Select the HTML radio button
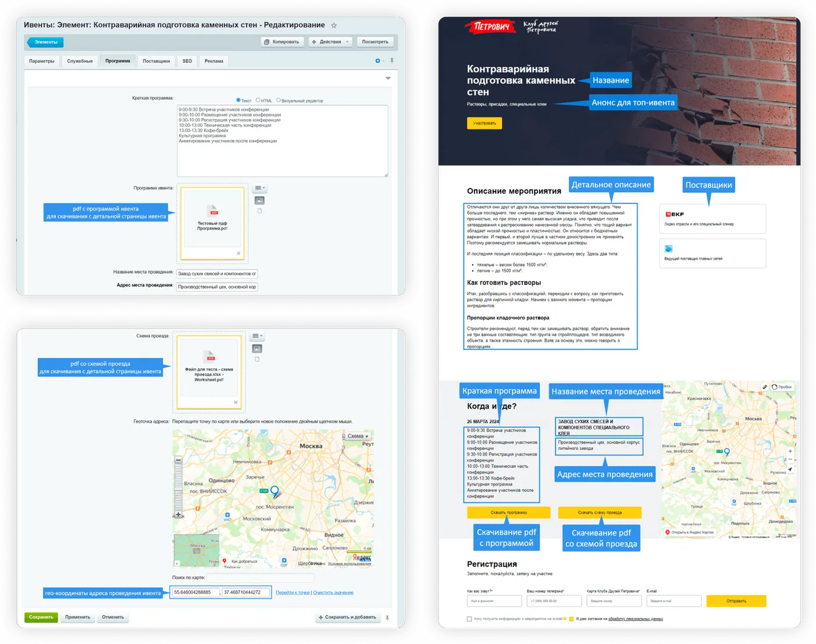 (x=258, y=100)
